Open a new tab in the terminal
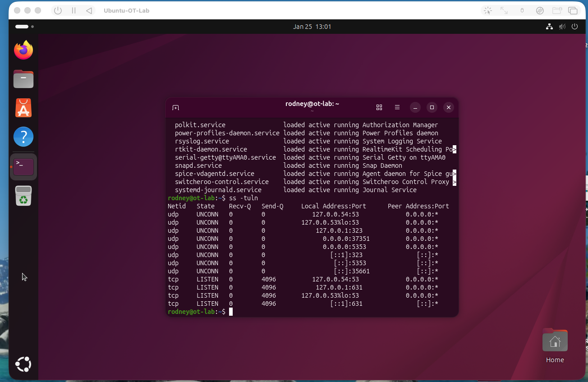Image resolution: width=588 pixels, height=382 pixels. (175, 107)
